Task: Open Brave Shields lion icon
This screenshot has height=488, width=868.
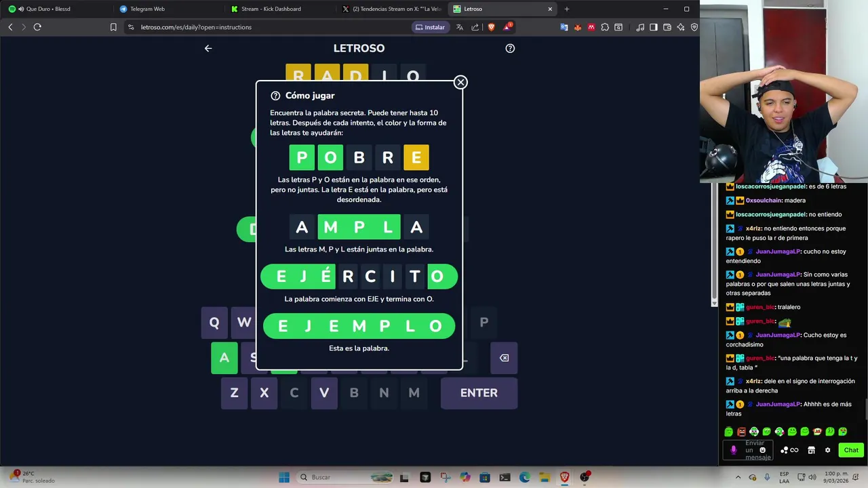Action: point(492,27)
